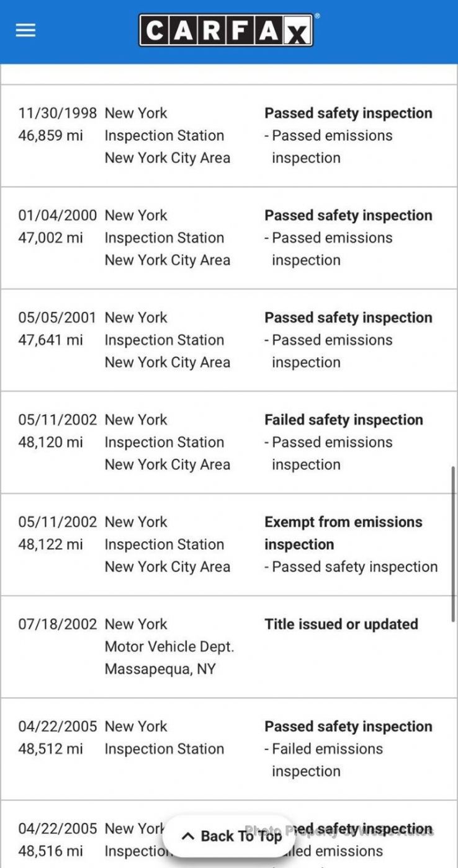
Task: Click Exempt from emissions inspection text
Action: pos(343,533)
